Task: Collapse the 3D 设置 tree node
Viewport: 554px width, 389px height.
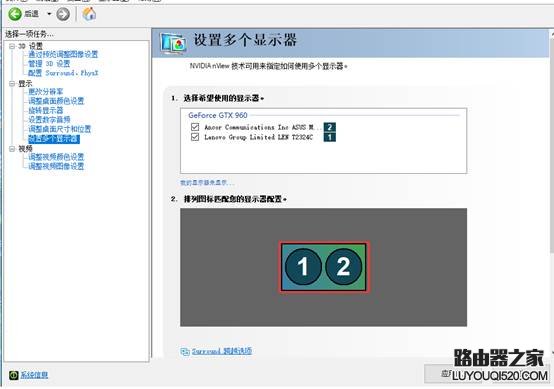Action: point(12,46)
